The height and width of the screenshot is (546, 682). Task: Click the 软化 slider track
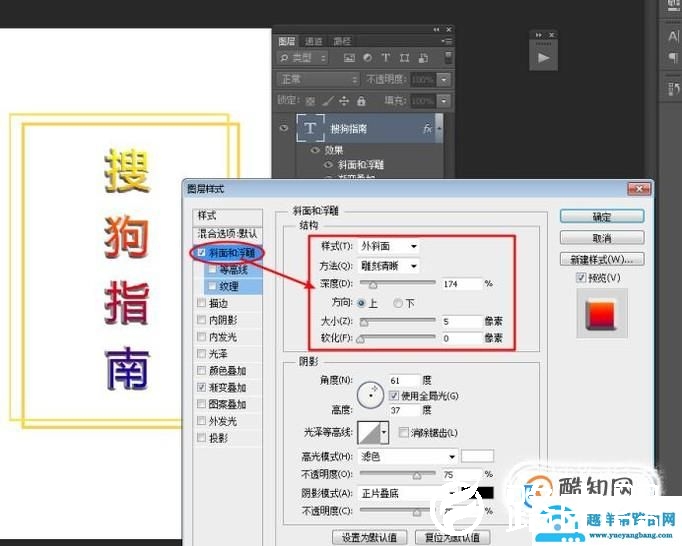398,337
